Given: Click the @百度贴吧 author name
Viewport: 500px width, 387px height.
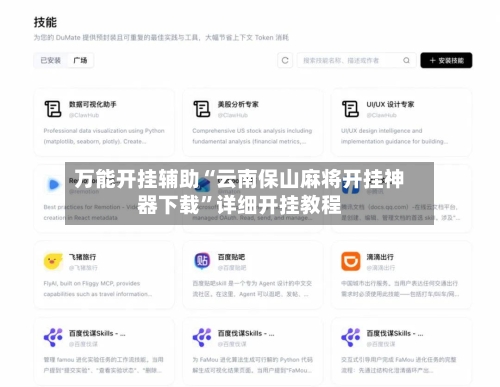Looking at the screenshot, I should click(232, 268).
